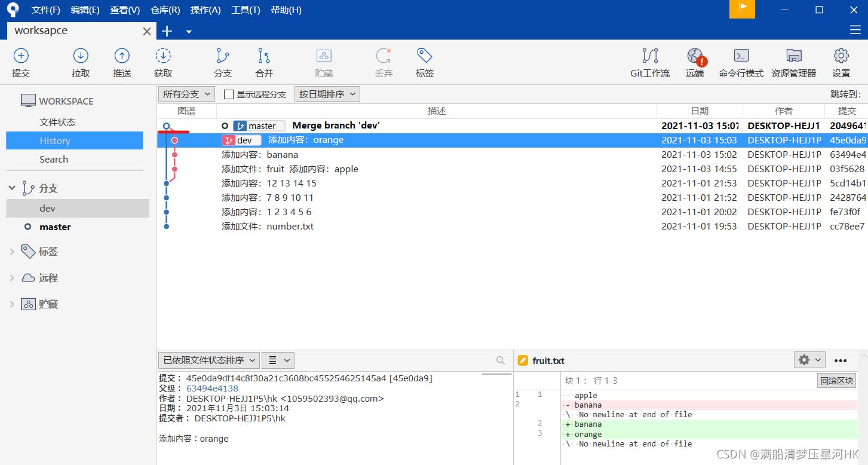Viewport: 868px width, 465px height.
Task: Click the worksapce tab
Action: click(x=82, y=30)
